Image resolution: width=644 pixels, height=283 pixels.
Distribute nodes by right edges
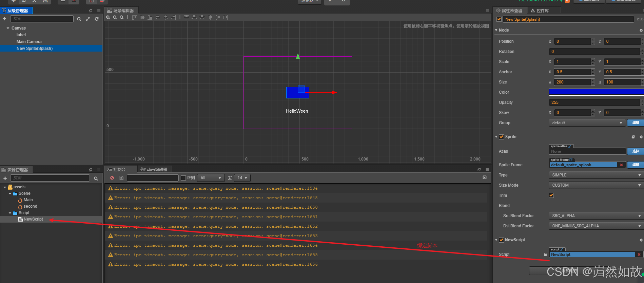point(226,17)
